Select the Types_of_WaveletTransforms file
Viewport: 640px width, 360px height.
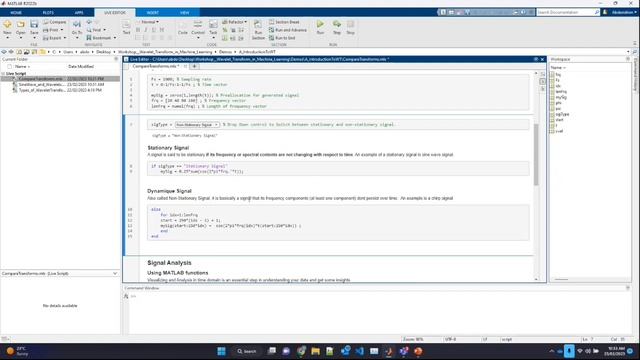60,90
